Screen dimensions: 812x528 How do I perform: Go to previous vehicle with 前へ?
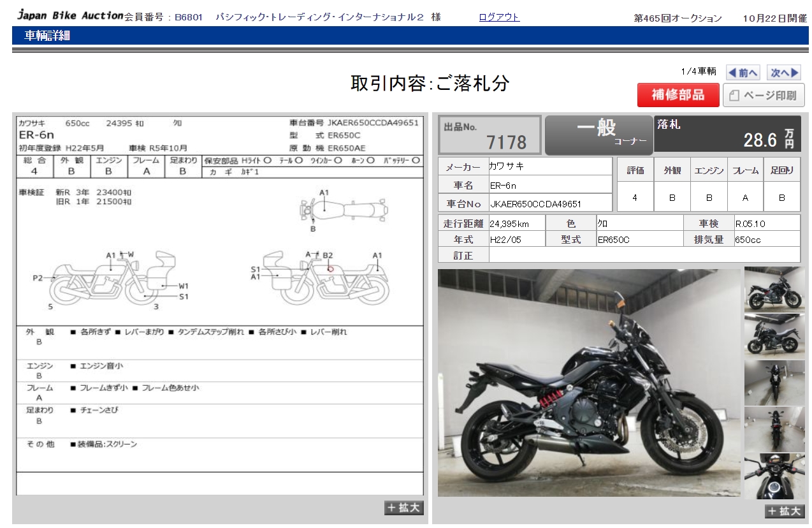[743, 73]
